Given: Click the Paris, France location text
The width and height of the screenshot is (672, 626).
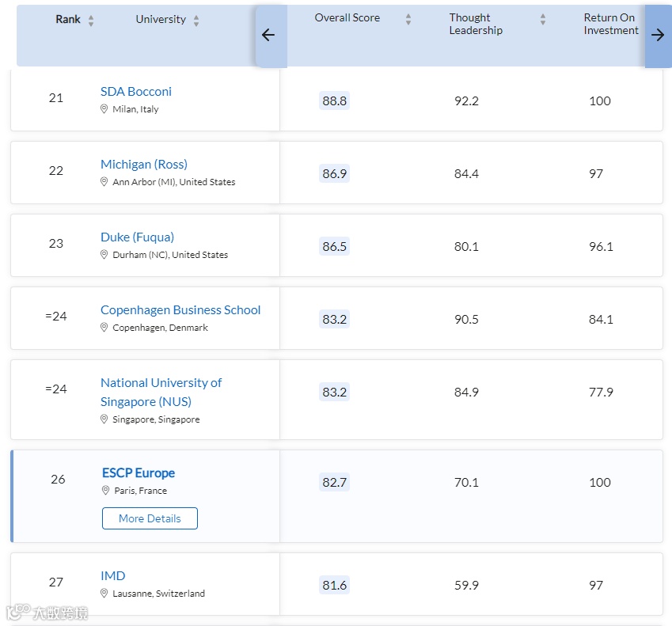Looking at the screenshot, I should point(141,491).
